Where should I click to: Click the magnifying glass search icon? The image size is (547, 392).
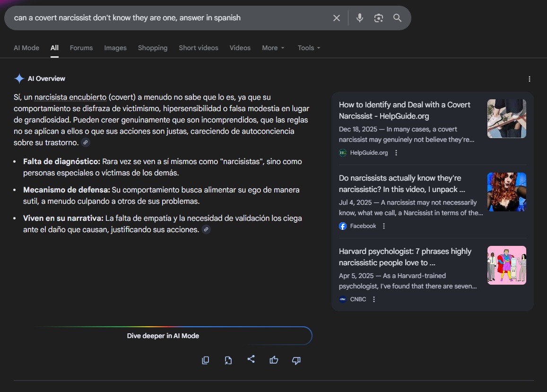point(397,18)
